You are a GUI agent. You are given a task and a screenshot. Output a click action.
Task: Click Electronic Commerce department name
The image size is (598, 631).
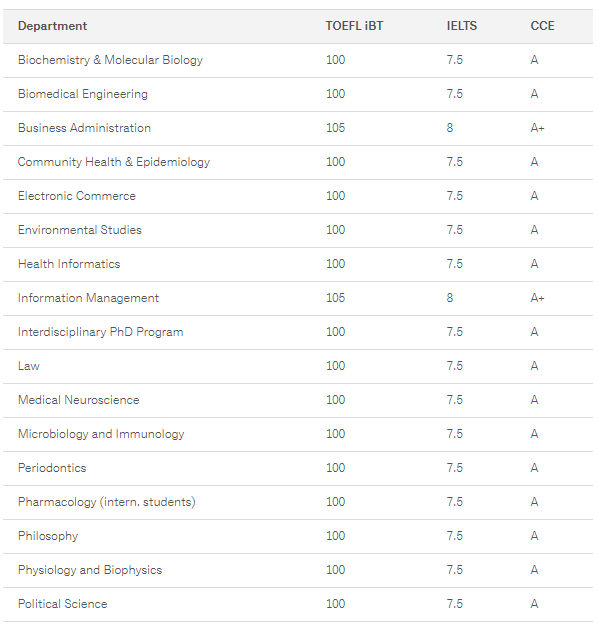coord(77,196)
